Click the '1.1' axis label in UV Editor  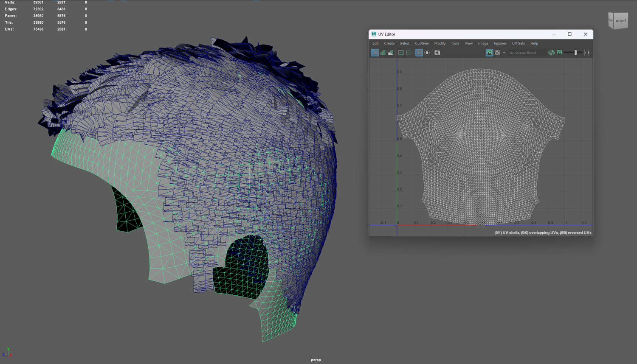[584, 223]
